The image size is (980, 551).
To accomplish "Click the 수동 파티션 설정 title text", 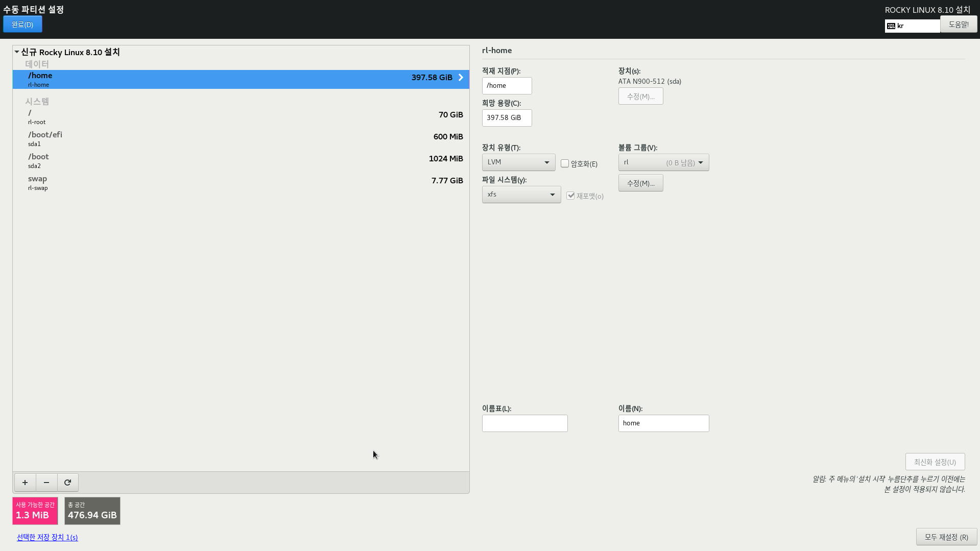I will click(33, 10).
